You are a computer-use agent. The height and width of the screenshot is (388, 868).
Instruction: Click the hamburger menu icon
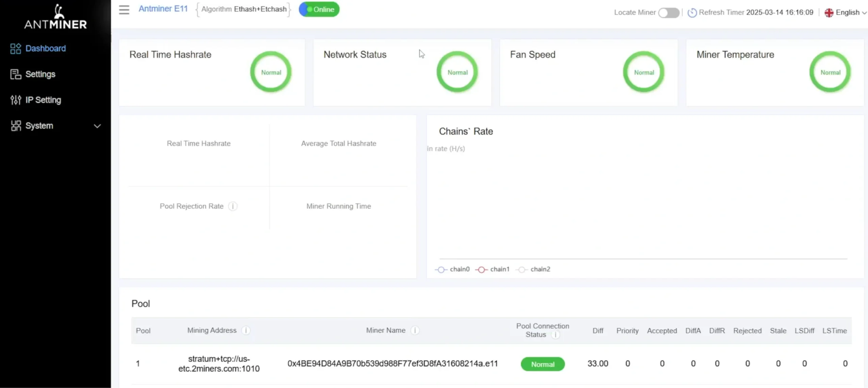click(124, 9)
